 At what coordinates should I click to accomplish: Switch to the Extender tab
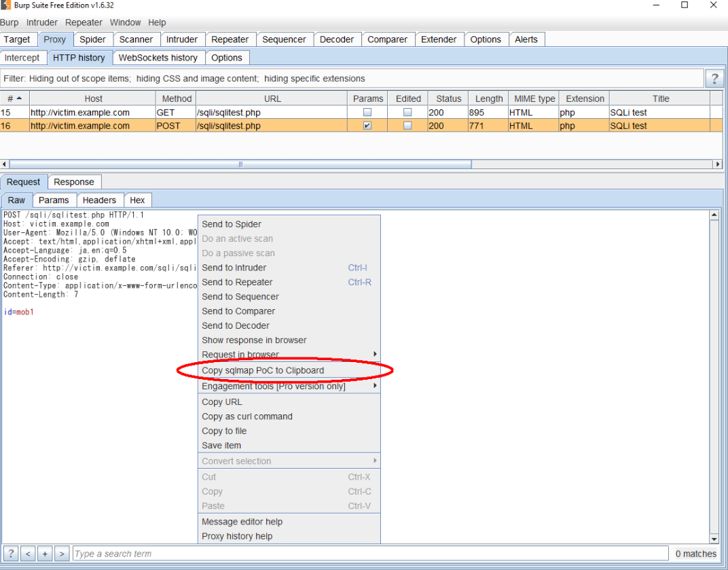click(x=439, y=39)
